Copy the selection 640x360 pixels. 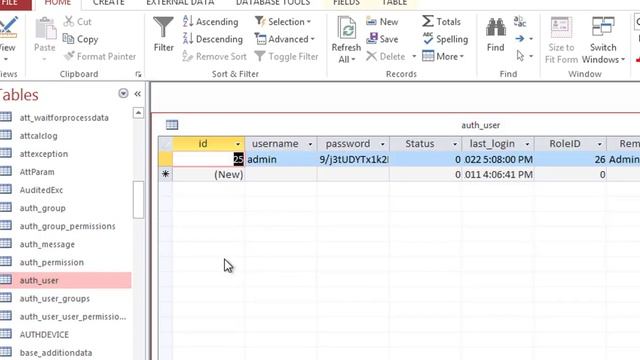(x=80, y=39)
